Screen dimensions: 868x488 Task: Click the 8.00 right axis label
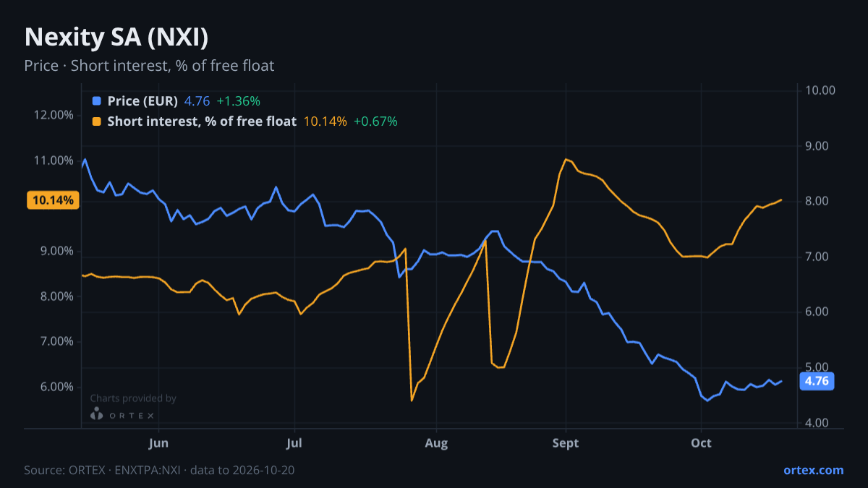[x=816, y=201]
